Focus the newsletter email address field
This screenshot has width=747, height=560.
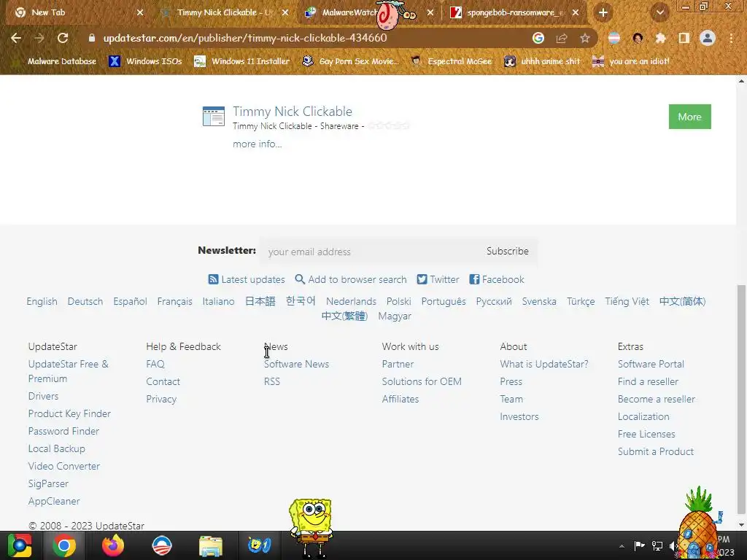click(x=369, y=252)
